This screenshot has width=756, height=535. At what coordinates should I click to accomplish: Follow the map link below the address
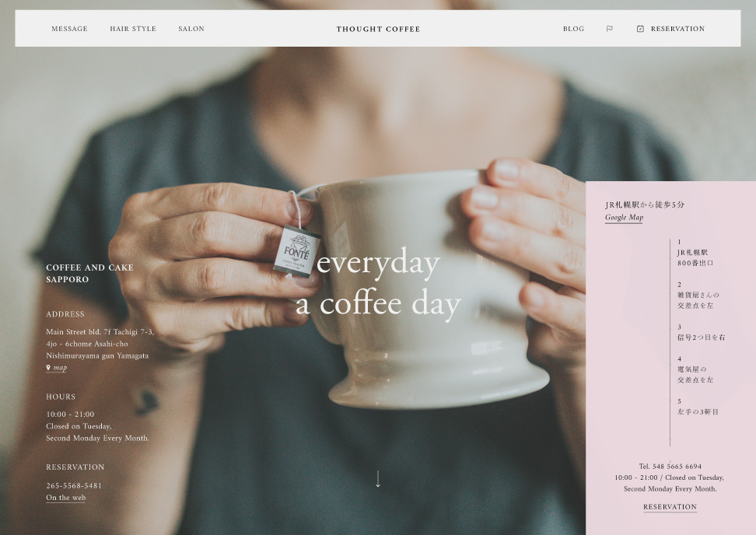(x=60, y=368)
